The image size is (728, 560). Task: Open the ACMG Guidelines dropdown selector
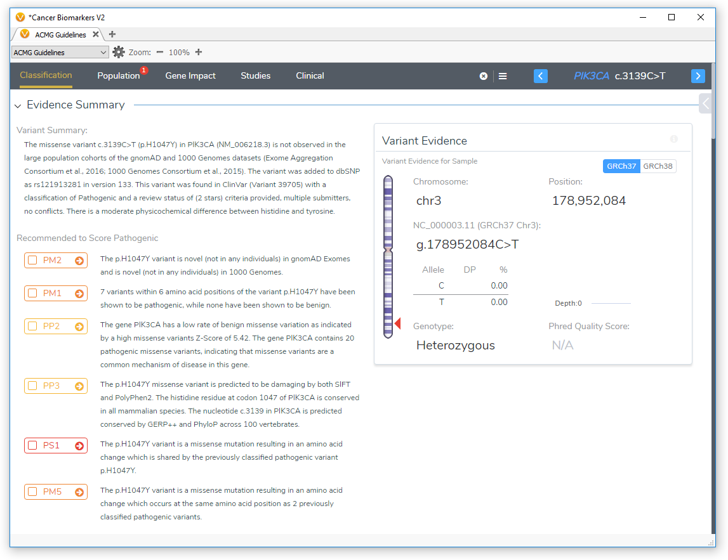(60, 53)
